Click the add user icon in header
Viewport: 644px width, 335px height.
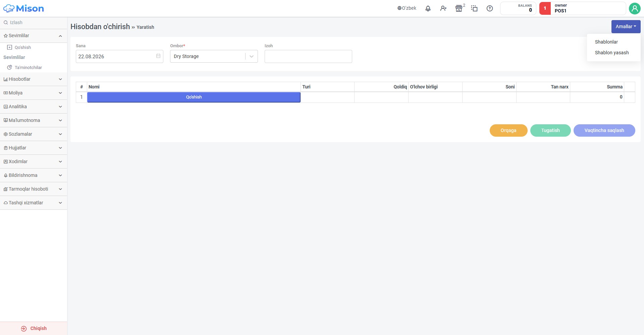click(443, 8)
